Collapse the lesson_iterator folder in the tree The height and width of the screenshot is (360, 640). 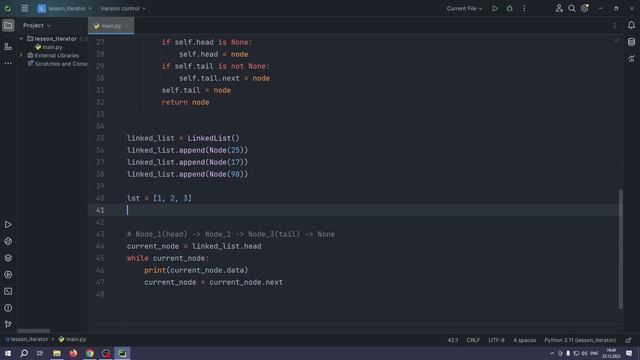tap(21, 38)
